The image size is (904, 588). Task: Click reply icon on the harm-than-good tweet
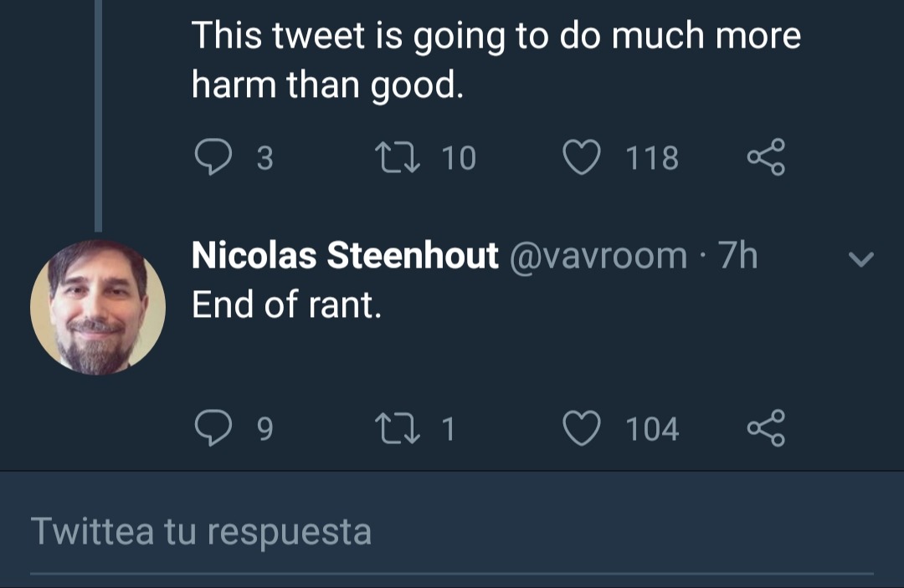[213, 157]
